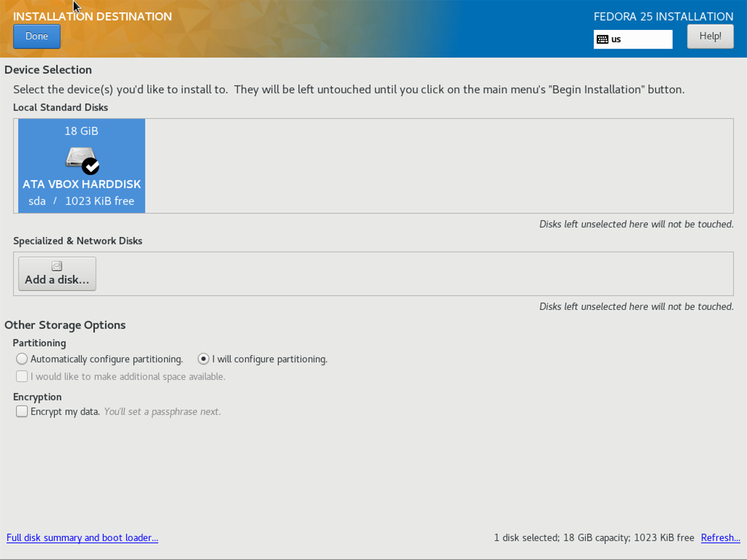Click the us keyboard layout indicator

[x=633, y=39]
